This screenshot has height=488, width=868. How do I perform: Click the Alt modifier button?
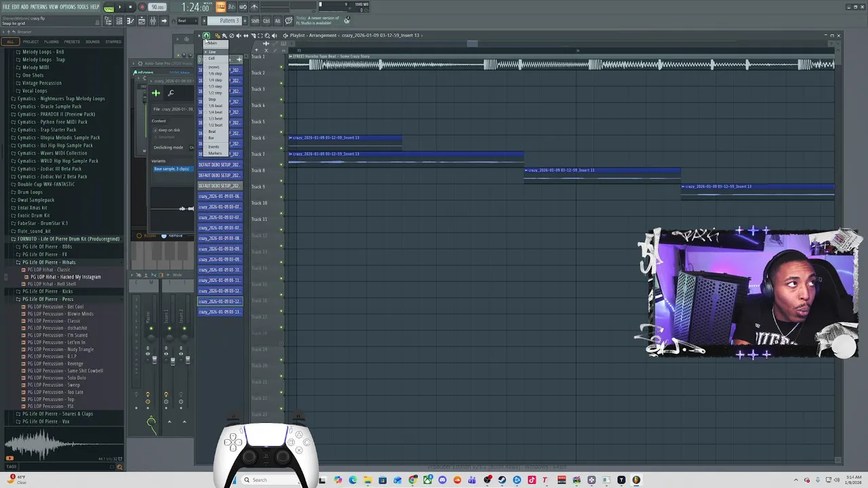pos(277,21)
